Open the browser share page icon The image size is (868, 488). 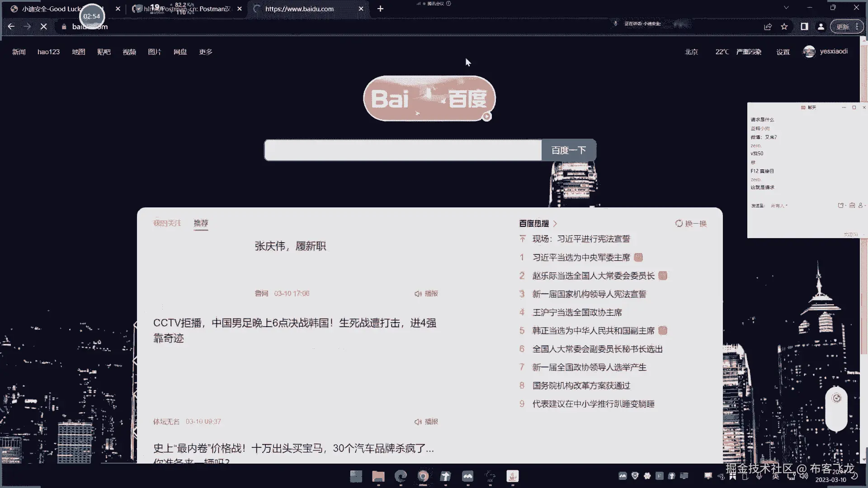768,27
